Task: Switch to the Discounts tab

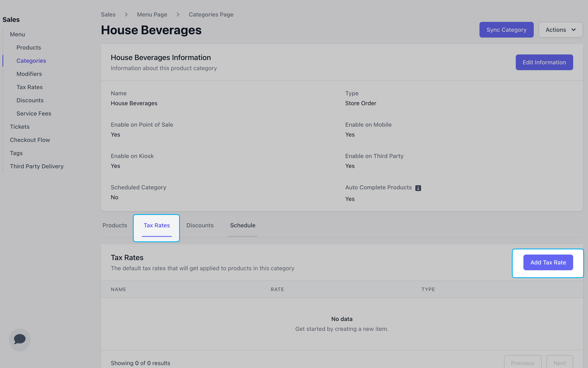Action: click(x=200, y=225)
